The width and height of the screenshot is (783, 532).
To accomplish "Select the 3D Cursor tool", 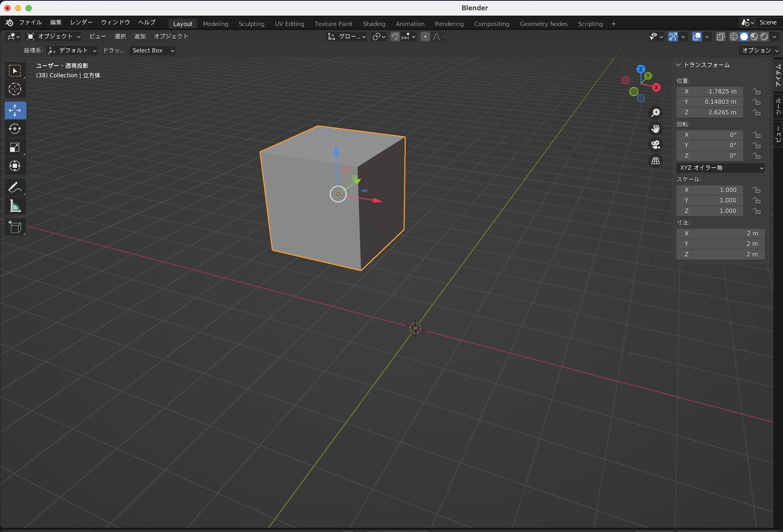I will point(15,89).
